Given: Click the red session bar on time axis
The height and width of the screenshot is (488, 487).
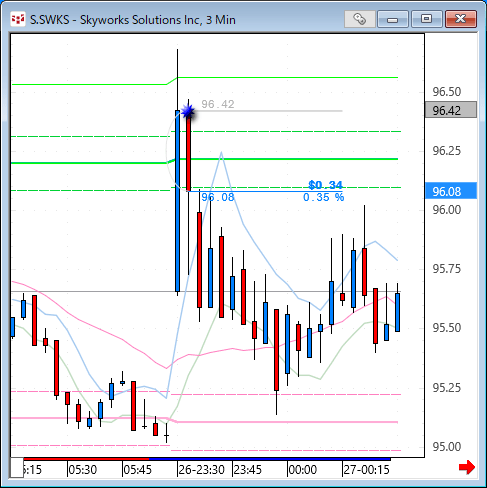Looking at the screenshot, I should click(86, 459).
